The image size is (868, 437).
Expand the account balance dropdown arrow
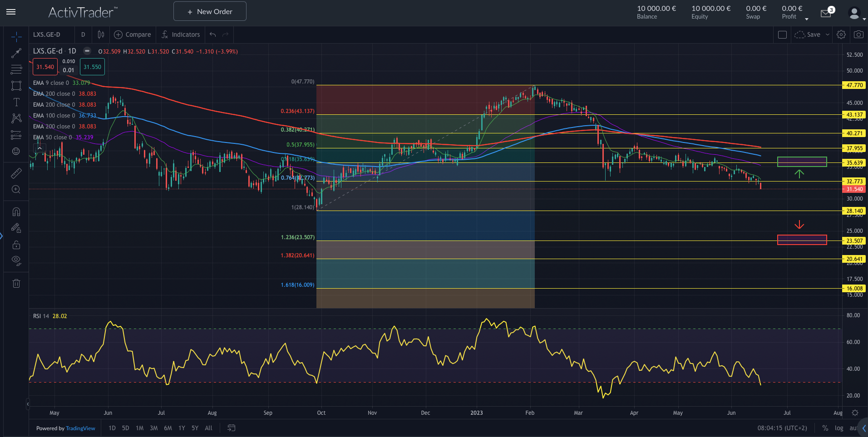(x=807, y=19)
